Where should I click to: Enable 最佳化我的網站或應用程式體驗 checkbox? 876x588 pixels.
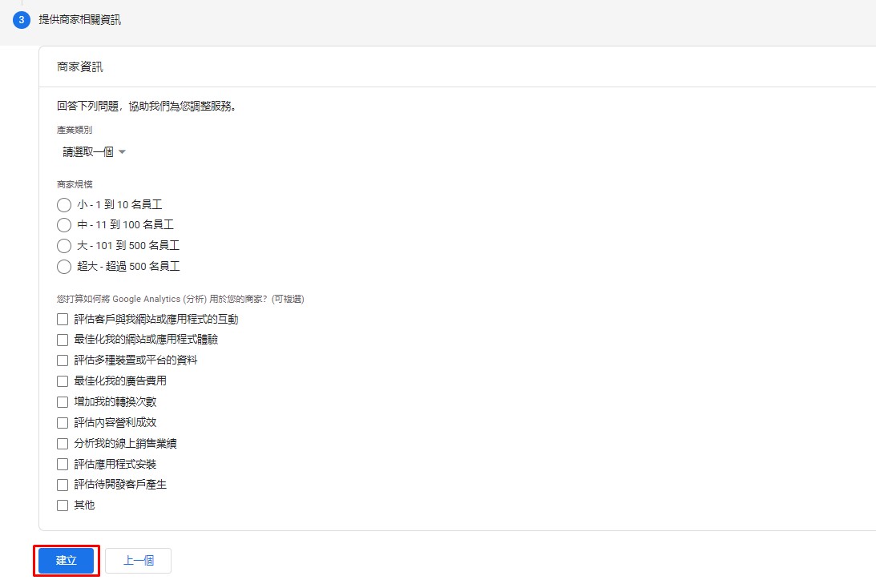pyautogui.click(x=63, y=340)
